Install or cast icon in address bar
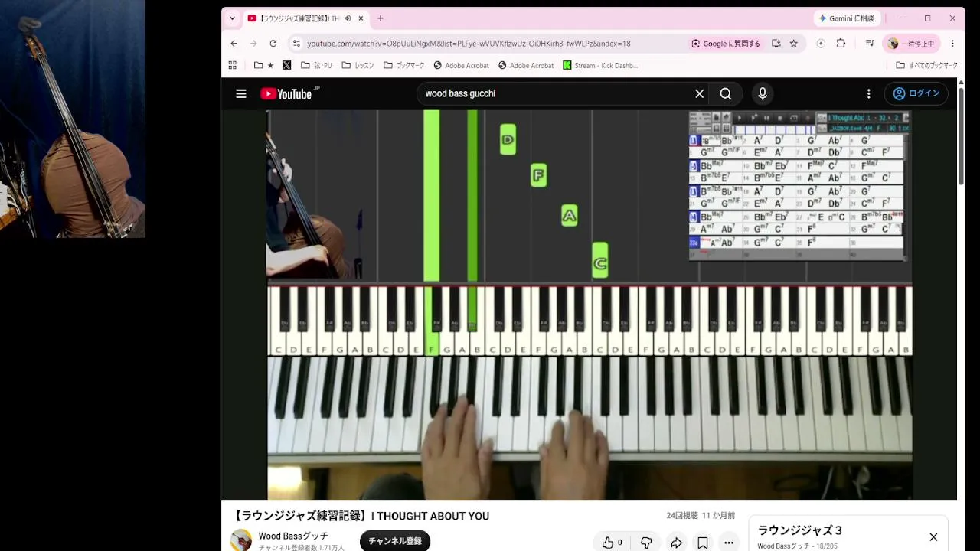Screen dimensions: 980x551 (x=776, y=44)
